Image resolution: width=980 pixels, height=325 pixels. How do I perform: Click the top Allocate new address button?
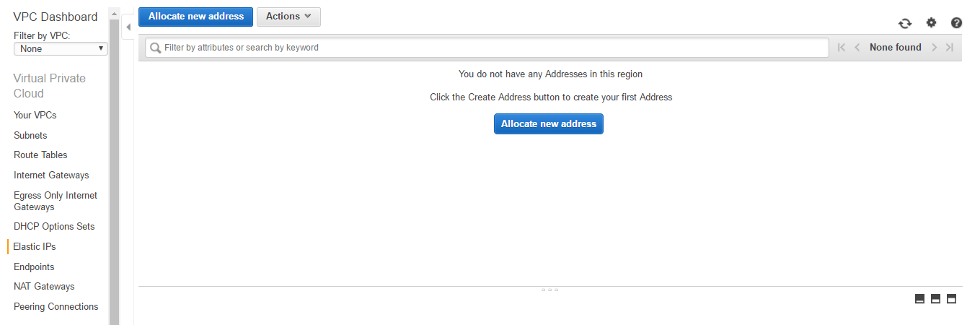point(195,17)
